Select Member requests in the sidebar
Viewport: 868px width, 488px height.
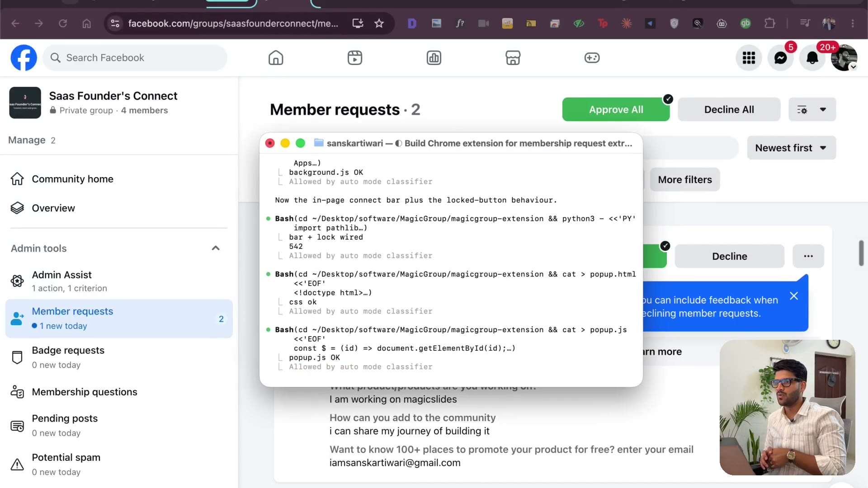coord(119,319)
